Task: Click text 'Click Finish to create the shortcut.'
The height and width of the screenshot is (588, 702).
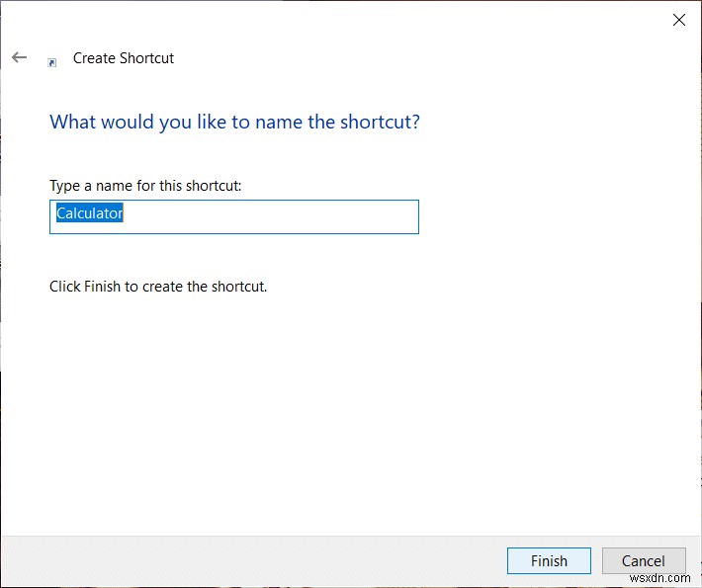Action: click(x=158, y=287)
